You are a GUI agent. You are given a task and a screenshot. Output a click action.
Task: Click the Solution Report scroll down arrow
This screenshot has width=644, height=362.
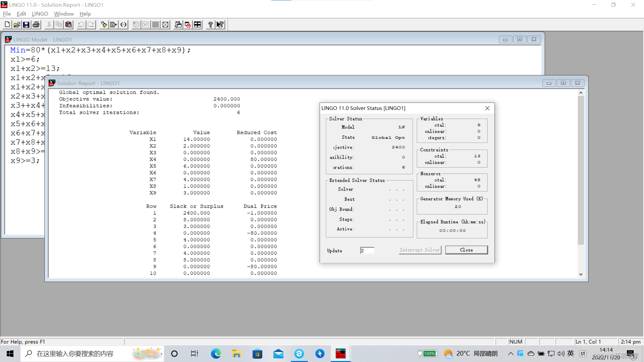point(581,274)
